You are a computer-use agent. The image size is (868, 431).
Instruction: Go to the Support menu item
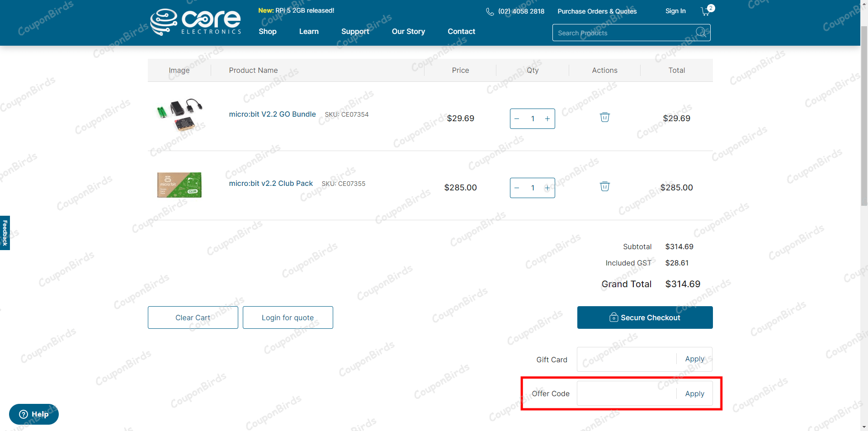click(355, 32)
